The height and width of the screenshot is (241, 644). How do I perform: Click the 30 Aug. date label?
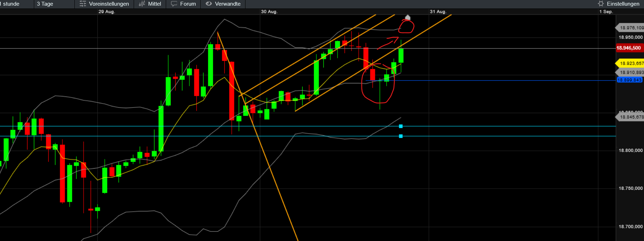click(269, 12)
